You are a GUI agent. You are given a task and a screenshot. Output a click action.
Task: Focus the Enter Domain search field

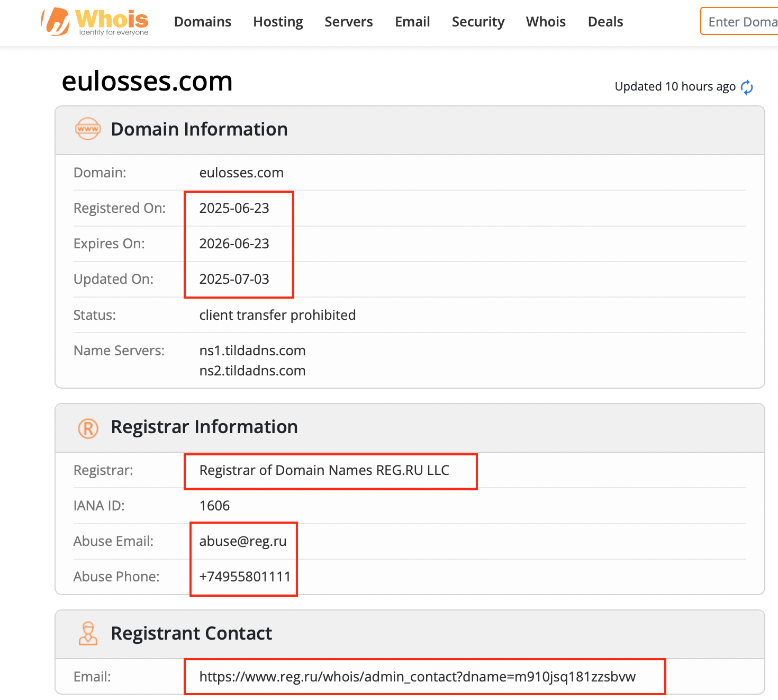pos(739,21)
